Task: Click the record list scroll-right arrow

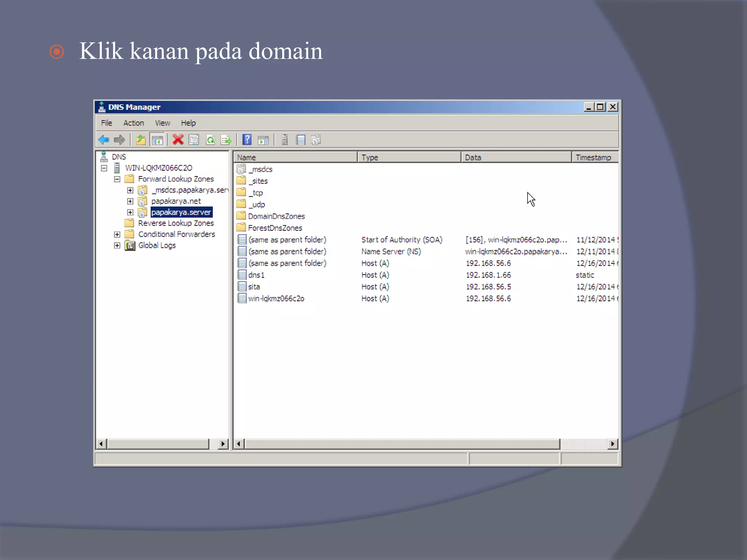Action: pyautogui.click(x=613, y=444)
